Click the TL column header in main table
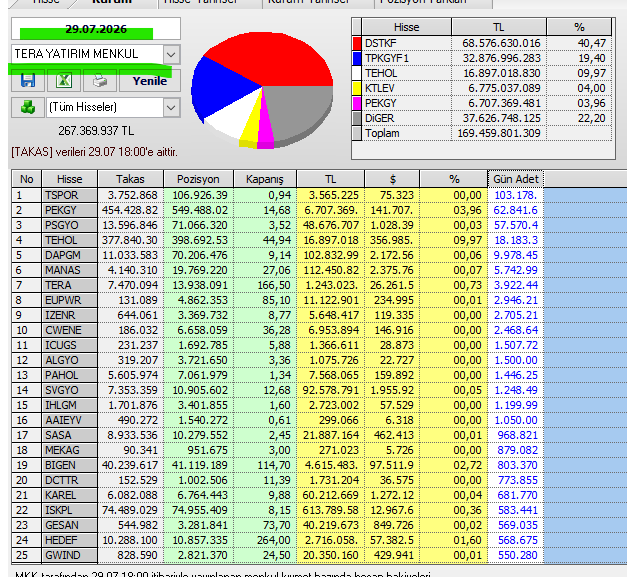The image size is (627, 577). coord(330,179)
